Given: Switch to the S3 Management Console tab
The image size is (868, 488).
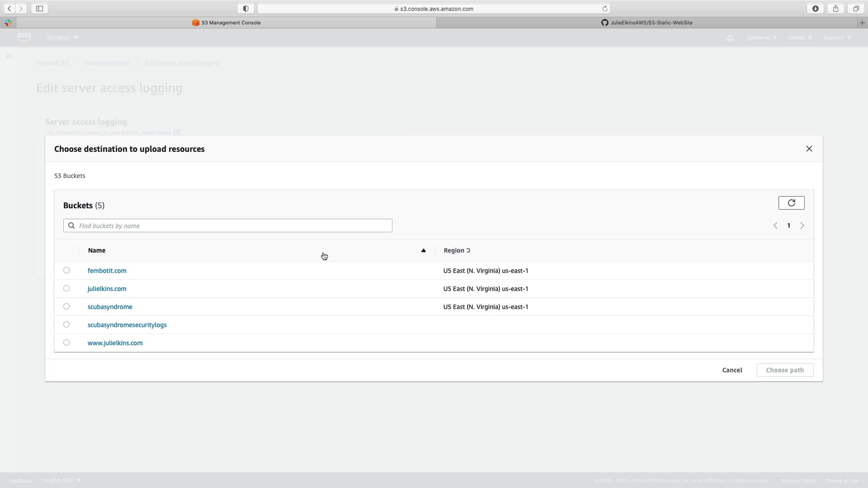Looking at the screenshot, I should [226, 22].
